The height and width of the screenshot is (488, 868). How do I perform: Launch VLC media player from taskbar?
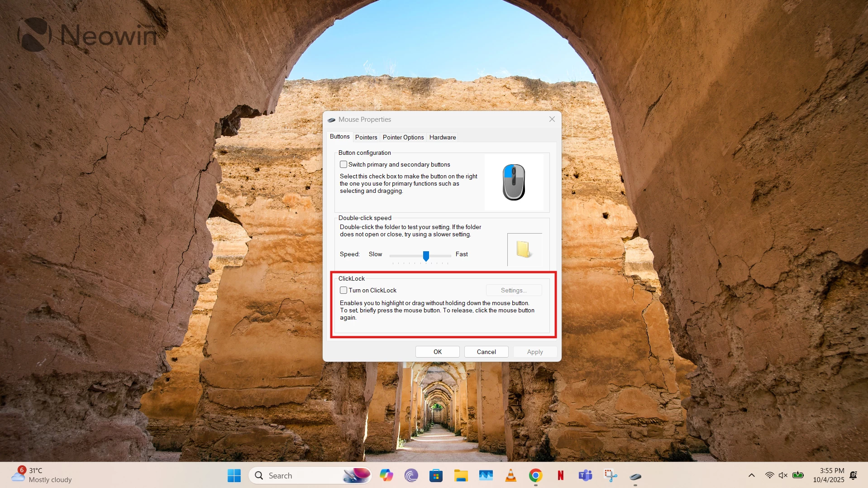tap(510, 475)
